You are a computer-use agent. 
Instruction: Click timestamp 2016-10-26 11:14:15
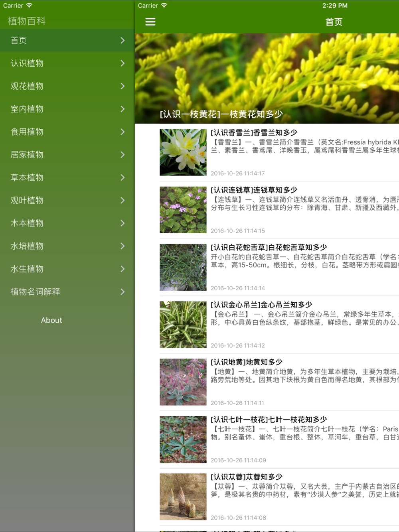pos(238,231)
